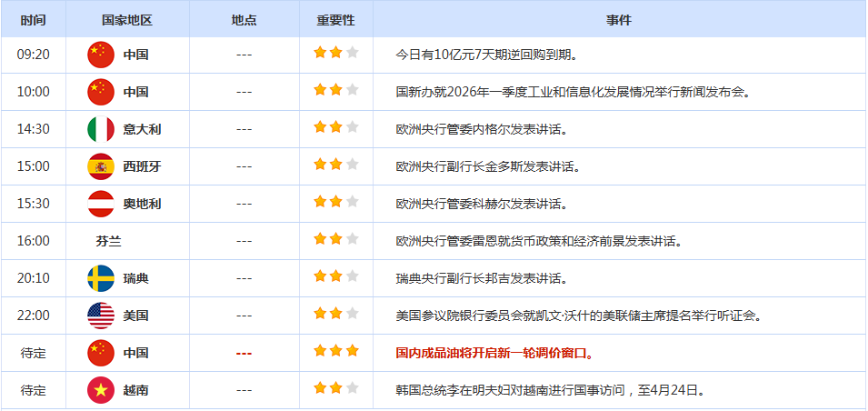This screenshot has height=411, width=868.
Task: Open the red 国内成品油将开启新一轮调价窗口 event
Action: 495,353
